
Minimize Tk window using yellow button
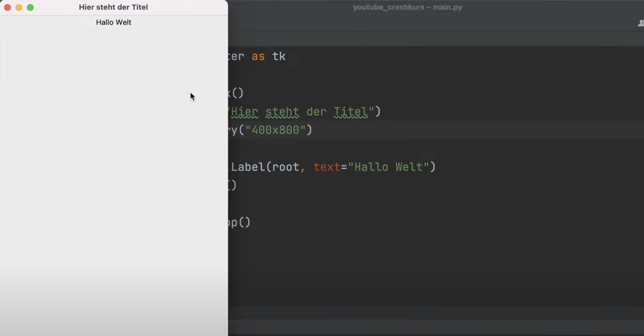click(19, 7)
